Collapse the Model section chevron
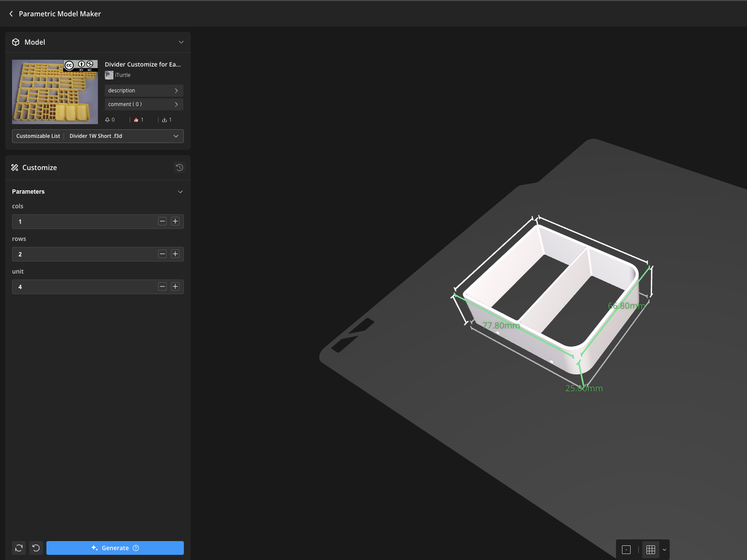The image size is (747, 560). 181,42
